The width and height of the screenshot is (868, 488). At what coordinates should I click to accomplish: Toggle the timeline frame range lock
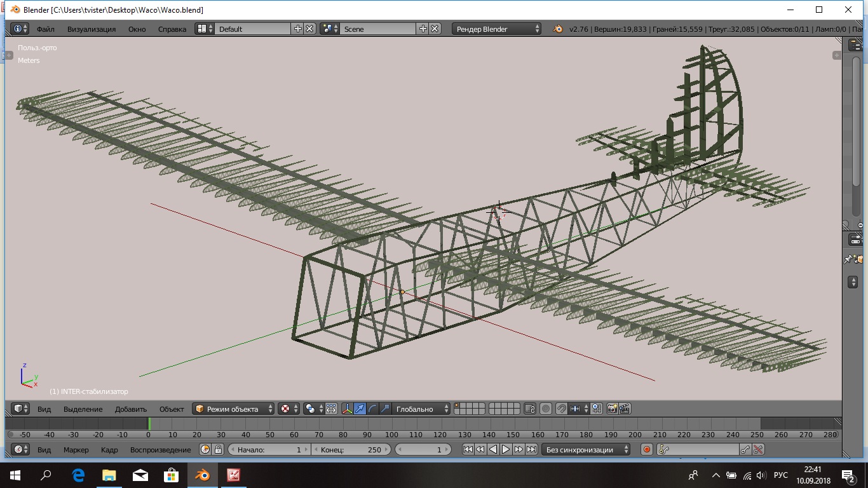(218, 449)
